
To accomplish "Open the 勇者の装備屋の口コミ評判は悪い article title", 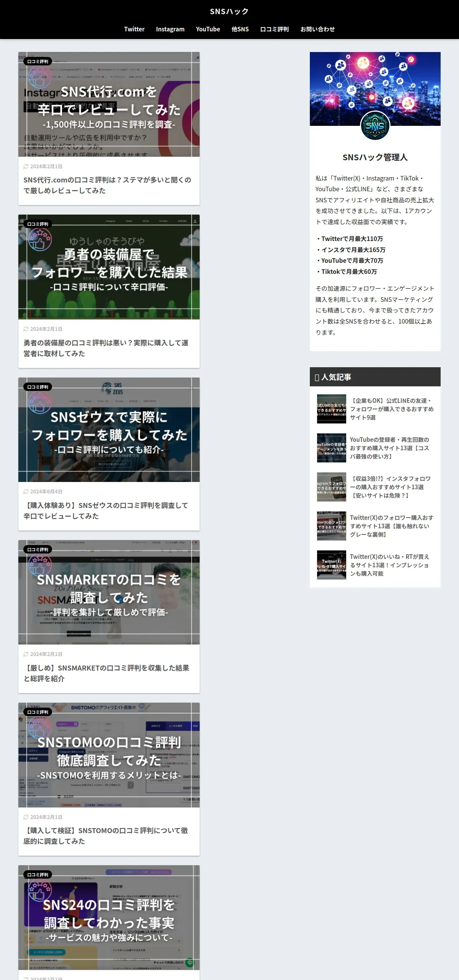I will click(x=106, y=348).
